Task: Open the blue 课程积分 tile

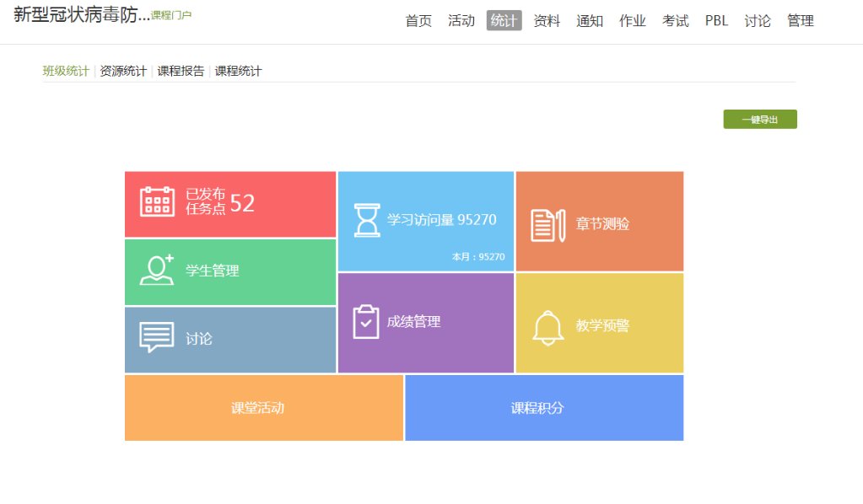Action: pos(544,408)
